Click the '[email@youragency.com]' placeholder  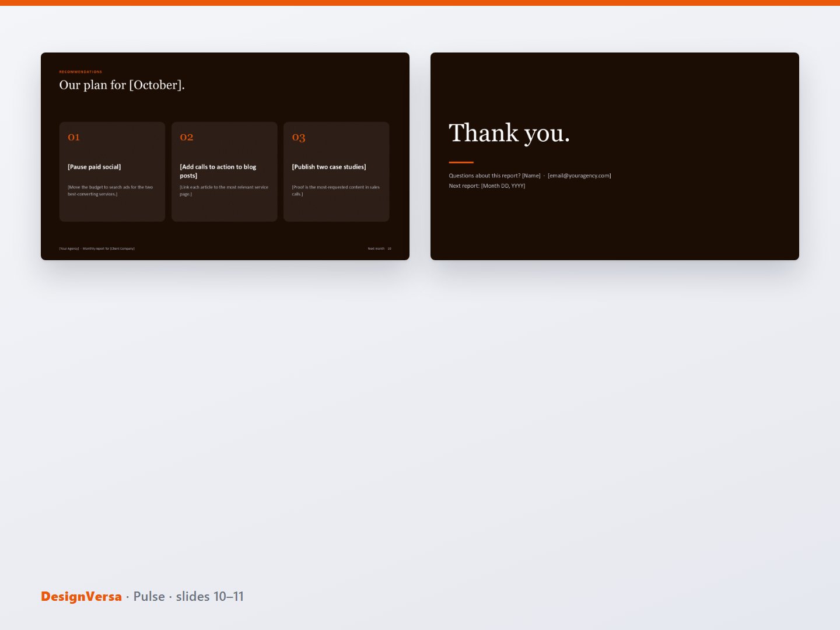[579, 176]
